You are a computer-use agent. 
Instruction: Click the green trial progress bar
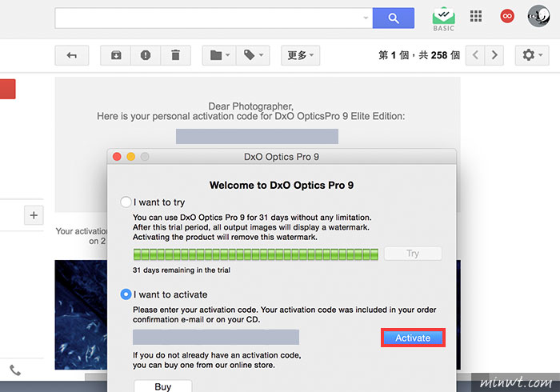click(x=256, y=254)
